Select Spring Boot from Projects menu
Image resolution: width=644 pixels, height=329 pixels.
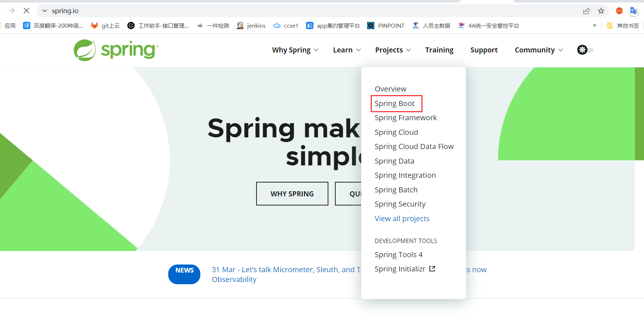(x=396, y=103)
